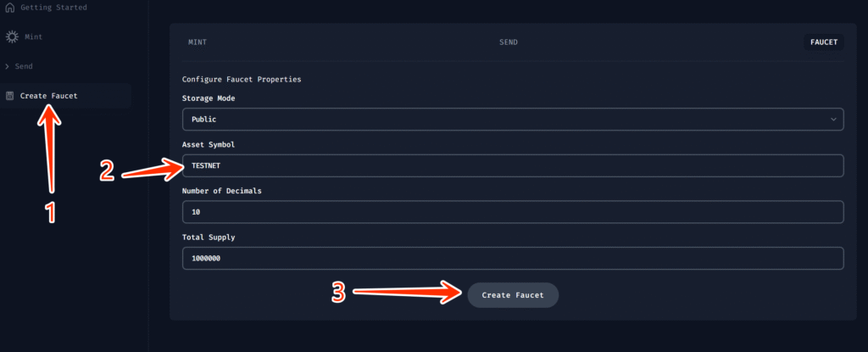Focus the Asset Symbol input field
Screen dimensions: 868x352
coord(513,165)
